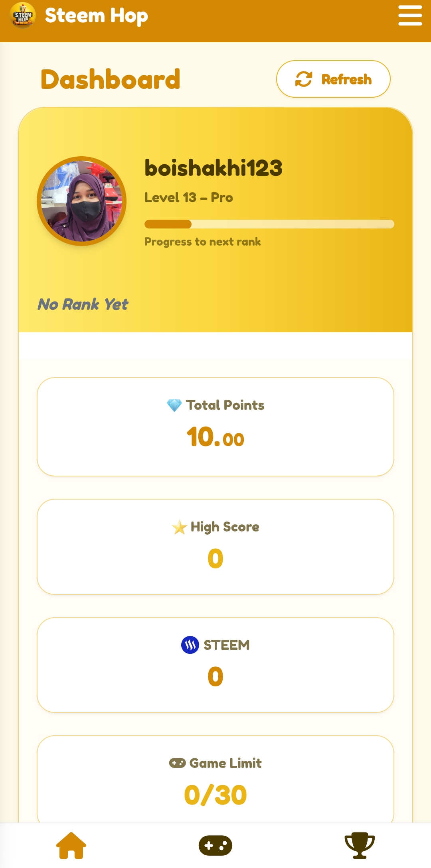Select the High Score card

215,547
